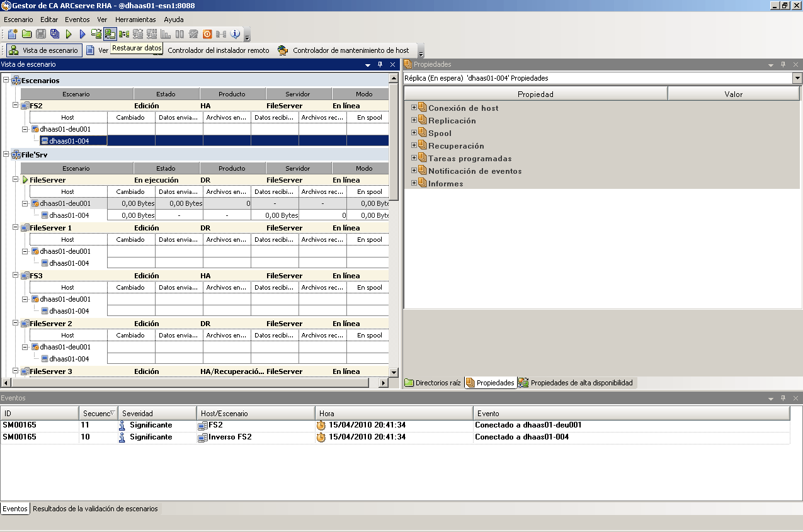
Task: Click the Restaurar datos toolbar icon
Action: [x=110, y=34]
